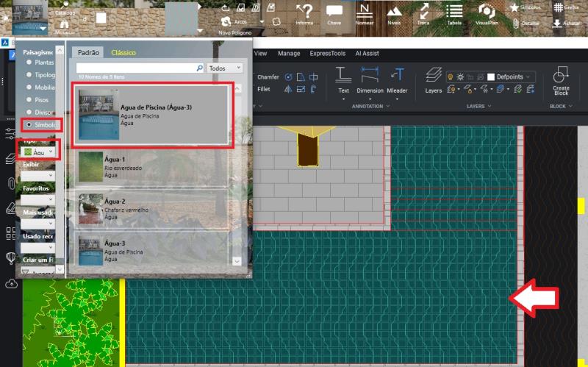This screenshot has width=588, height=367.
Task: Open the ExpressTools ribbon tab
Action: [327, 54]
